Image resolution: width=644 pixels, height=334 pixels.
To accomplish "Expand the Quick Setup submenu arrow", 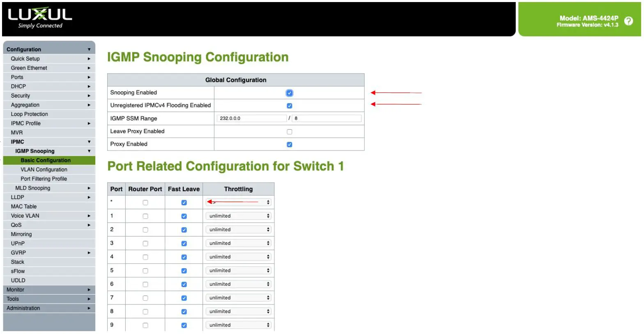I will [89, 59].
